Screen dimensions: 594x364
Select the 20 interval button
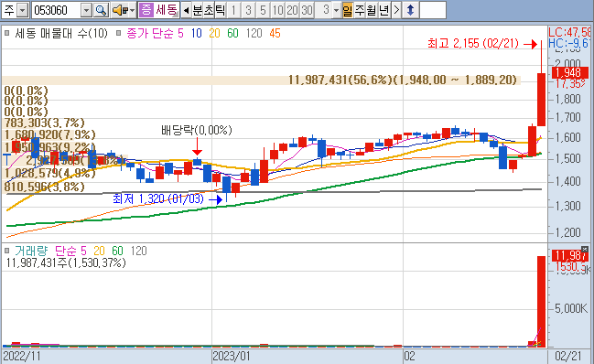tap(292, 10)
